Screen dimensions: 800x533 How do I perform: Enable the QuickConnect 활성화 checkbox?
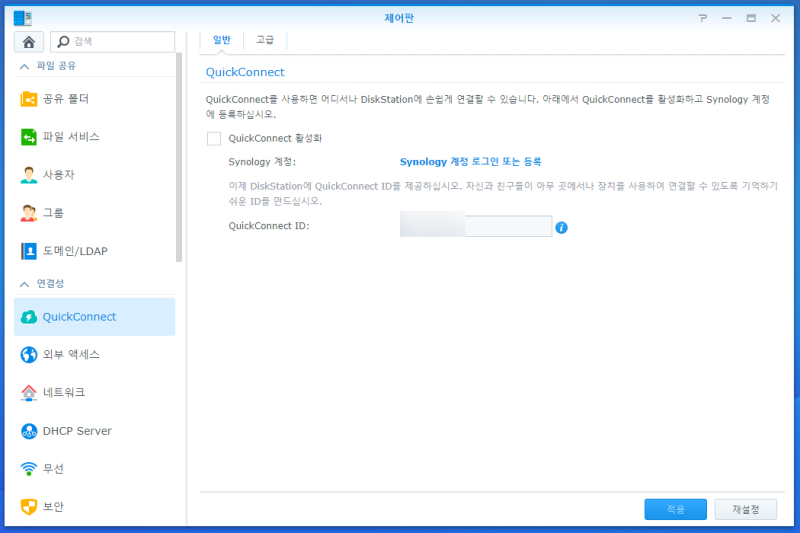(x=214, y=138)
